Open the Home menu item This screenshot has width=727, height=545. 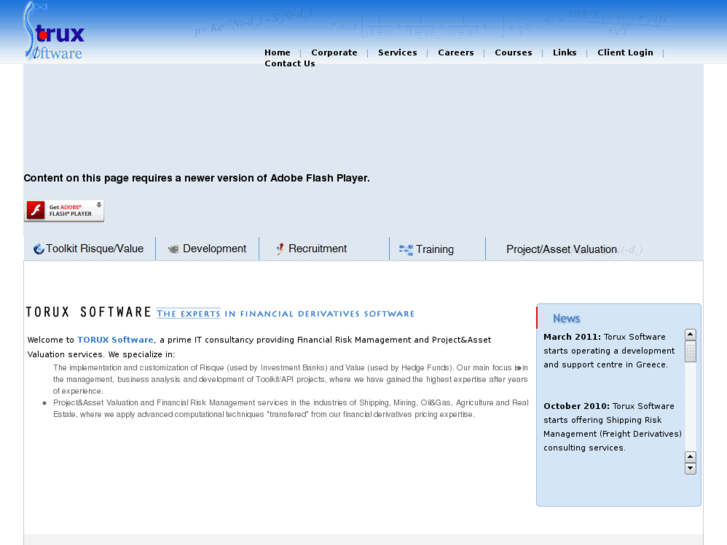click(277, 52)
